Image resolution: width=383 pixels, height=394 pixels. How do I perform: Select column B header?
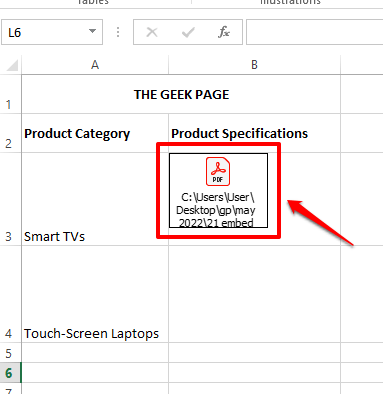click(x=254, y=65)
